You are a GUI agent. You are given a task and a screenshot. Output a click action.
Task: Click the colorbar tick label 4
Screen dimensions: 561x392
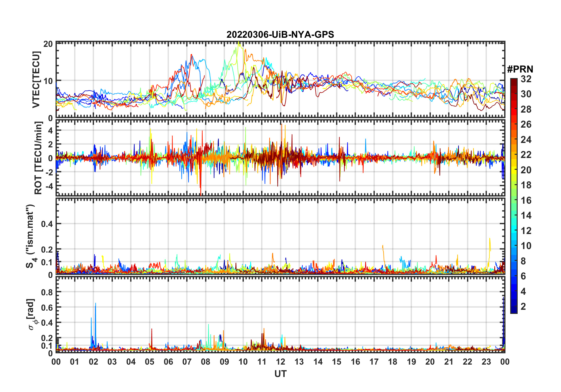[x=523, y=291]
